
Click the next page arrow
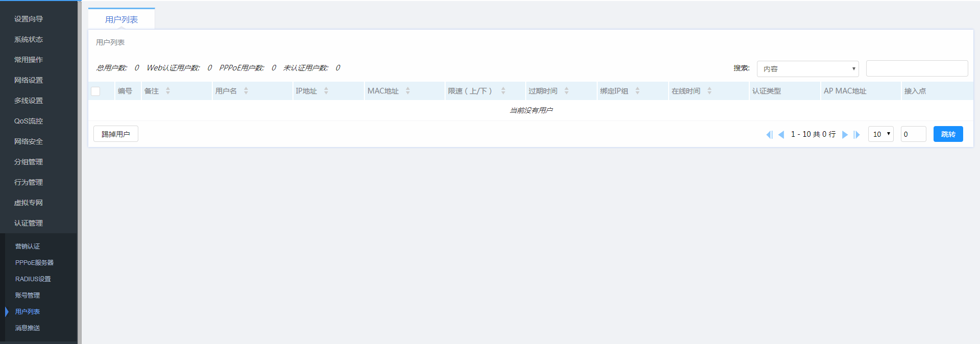[x=845, y=135]
